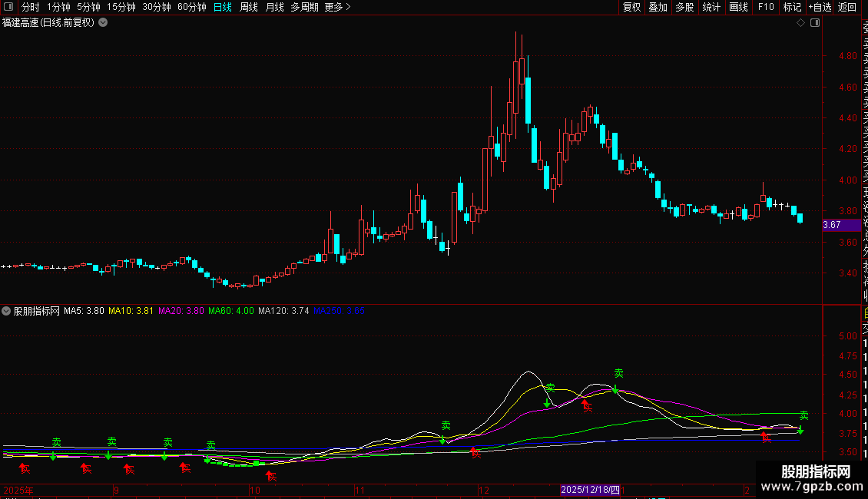Open the dropdown arrow beside 福建高速(日线.前复权)
This screenshot has width=868, height=499.
pyautogui.click(x=103, y=23)
